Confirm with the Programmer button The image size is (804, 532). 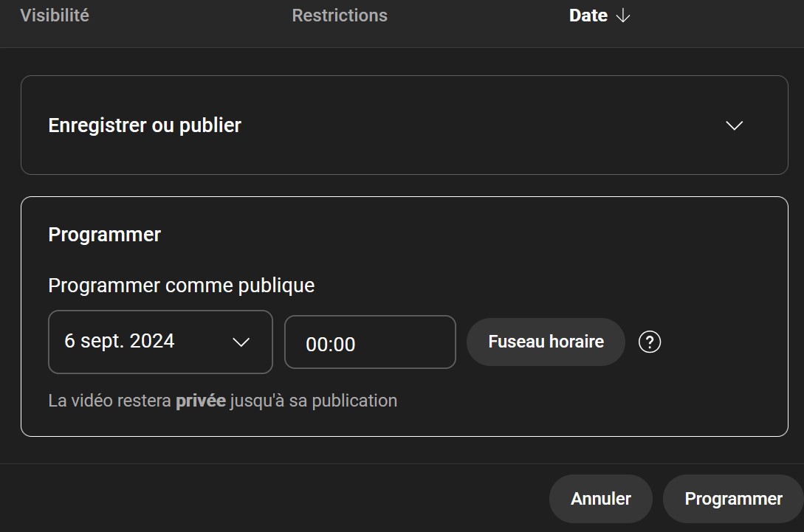pos(732,499)
